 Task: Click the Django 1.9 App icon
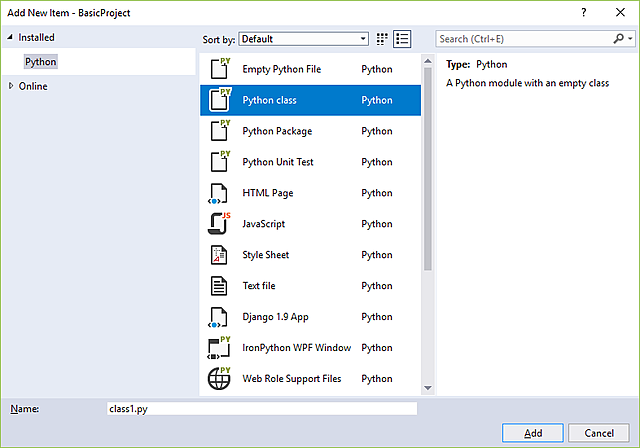coord(218,317)
